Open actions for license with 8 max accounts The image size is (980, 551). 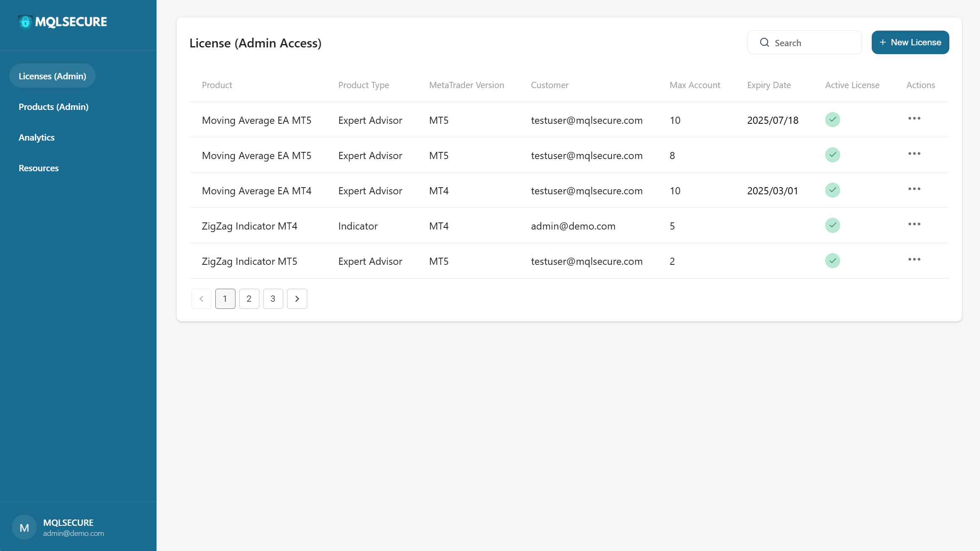(914, 154)
